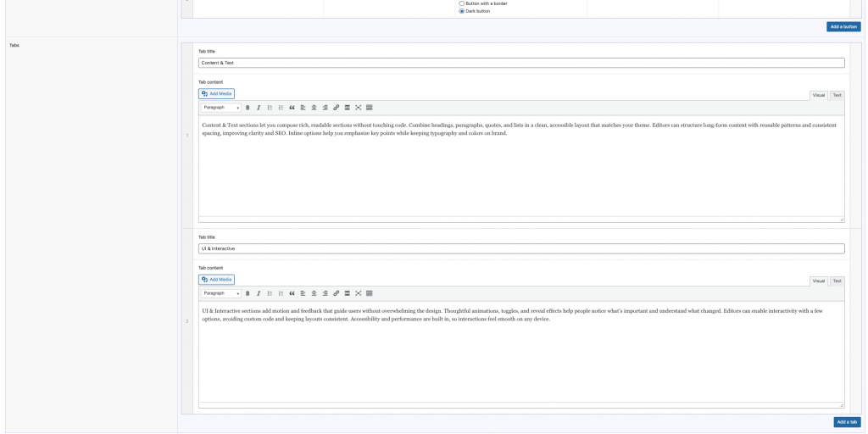Switch Content & Text editor to Visual tab
Screen dimensions: 868x434
[819, 95]
